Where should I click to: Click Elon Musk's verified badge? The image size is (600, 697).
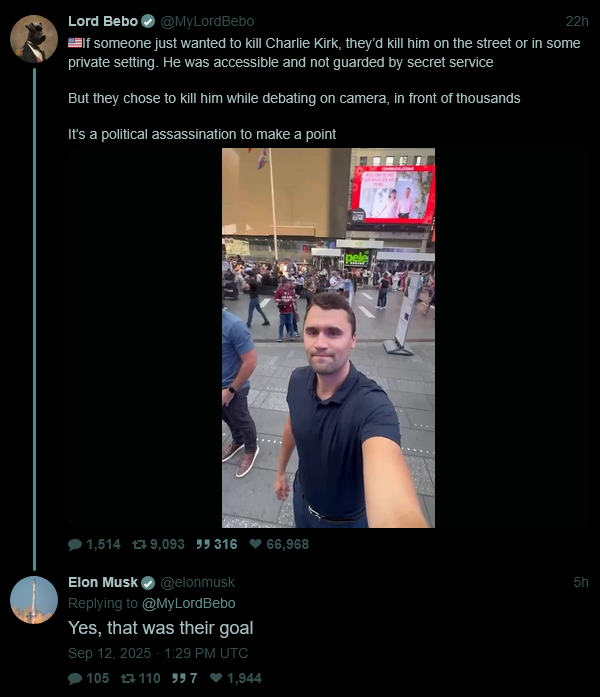(148, 583)
